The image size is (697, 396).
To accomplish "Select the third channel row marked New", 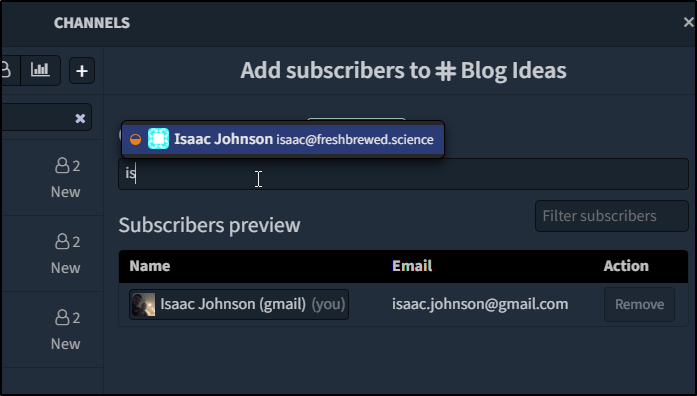I will coord(52,330).
